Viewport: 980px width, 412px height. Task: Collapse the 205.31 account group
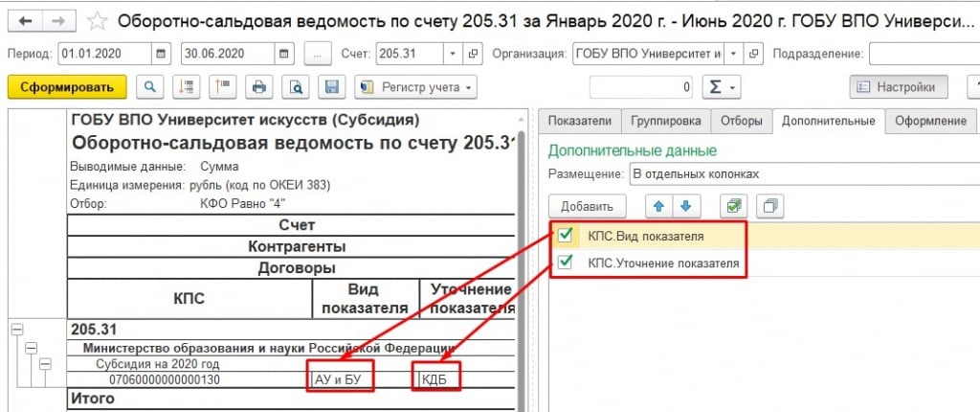point(17,330)
